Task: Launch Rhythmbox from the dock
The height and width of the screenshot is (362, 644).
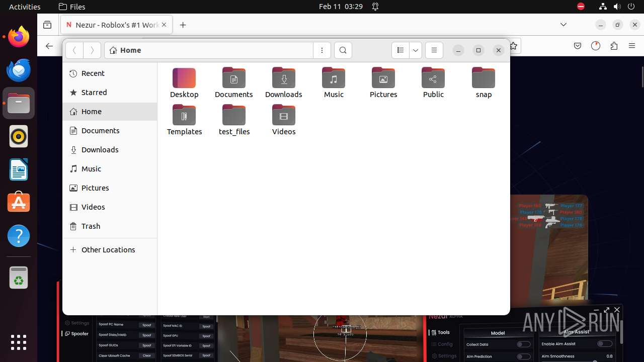Action: tap(19, 136)
